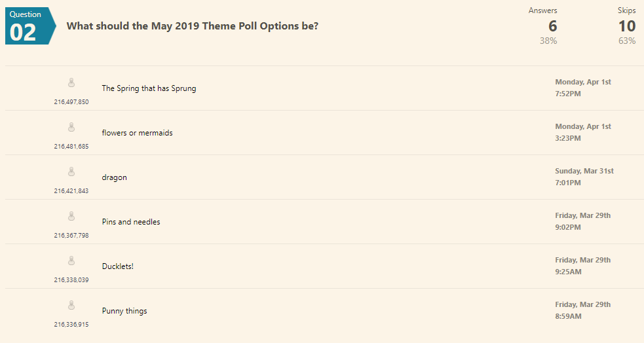Select respondent number 216,421,843

coord(71,190)
